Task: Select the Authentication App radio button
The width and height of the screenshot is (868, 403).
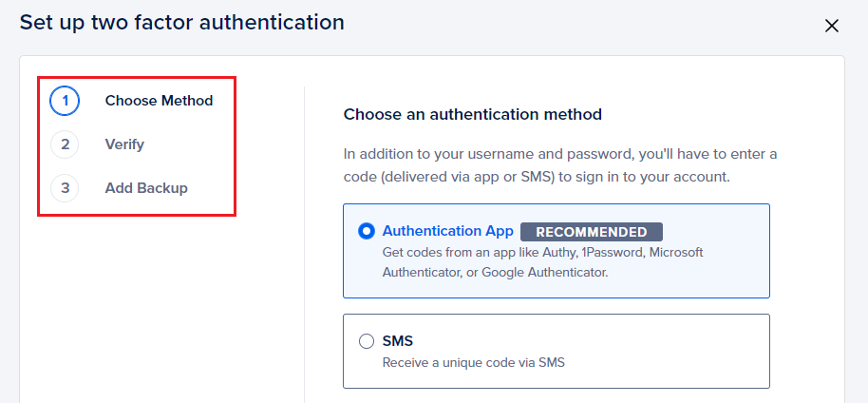Action: coord(367,231)
